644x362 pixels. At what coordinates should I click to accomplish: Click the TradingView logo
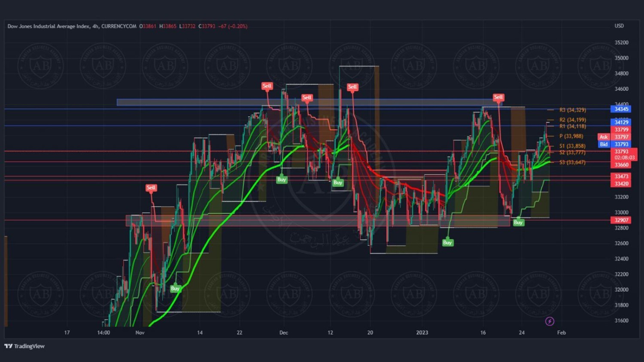(24, 346)
